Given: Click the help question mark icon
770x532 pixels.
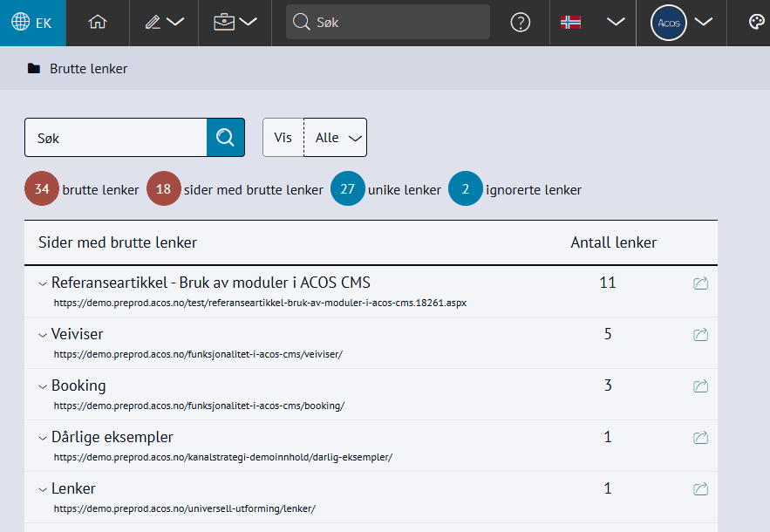Looking at the screenshot, I should click(521, 23).
